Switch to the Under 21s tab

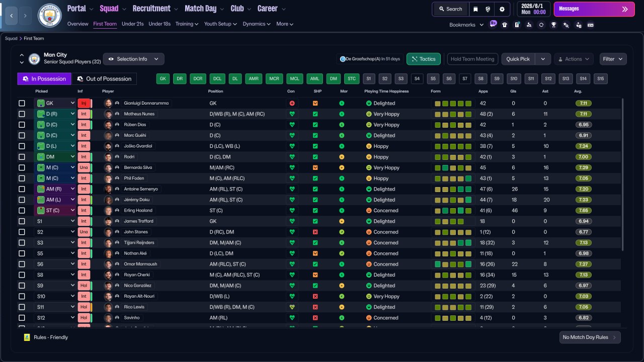[x=133, y=24]
